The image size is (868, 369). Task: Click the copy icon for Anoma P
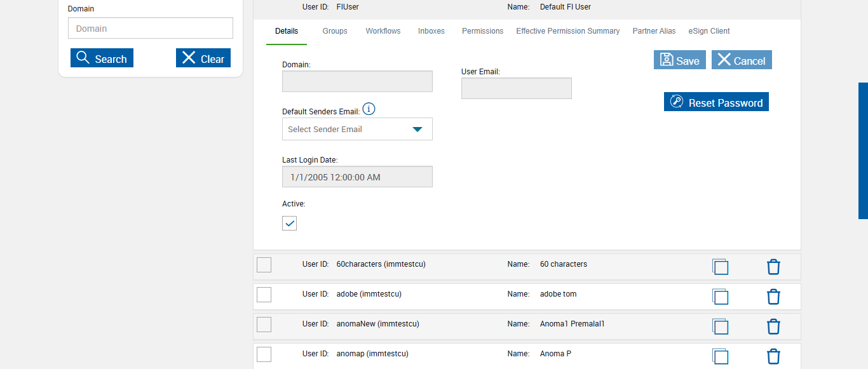(720, 356)
